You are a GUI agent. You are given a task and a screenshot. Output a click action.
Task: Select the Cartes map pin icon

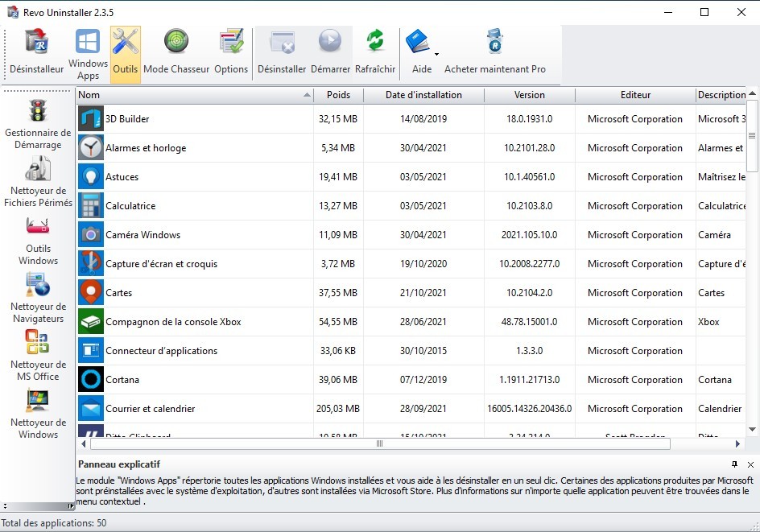[91, 293]
